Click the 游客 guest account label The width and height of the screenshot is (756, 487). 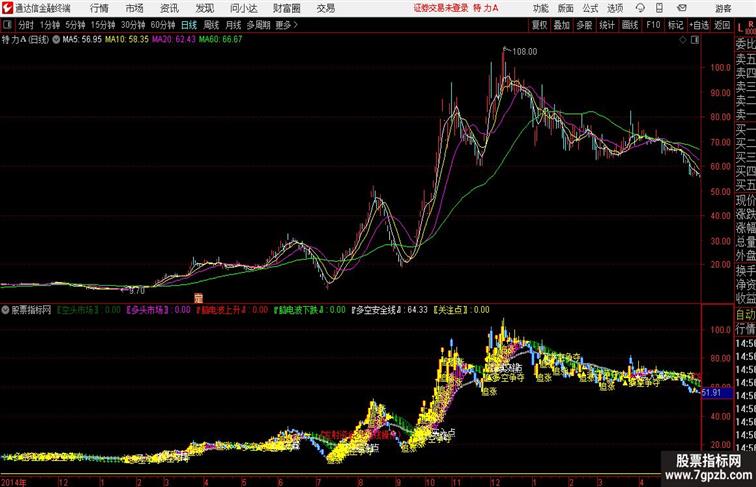click(x=723, y=9)
